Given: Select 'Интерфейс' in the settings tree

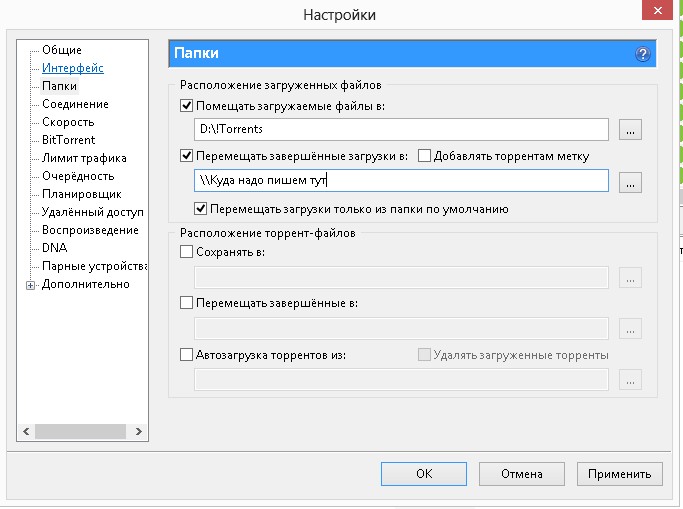Looking at the screenshot, I should pyautogui.click(x=72, y=68).
